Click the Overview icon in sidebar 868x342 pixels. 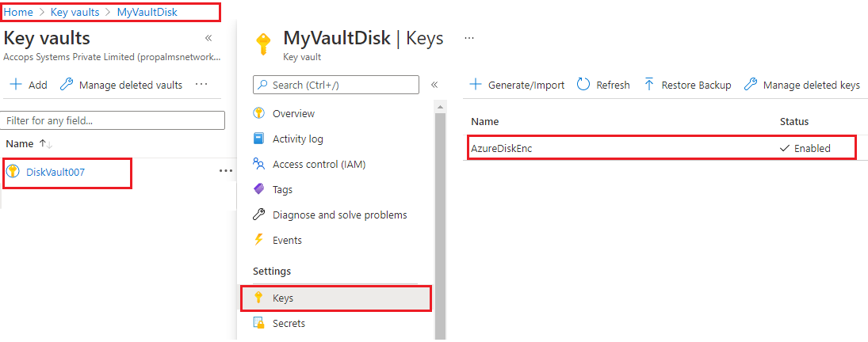point(258,113)
